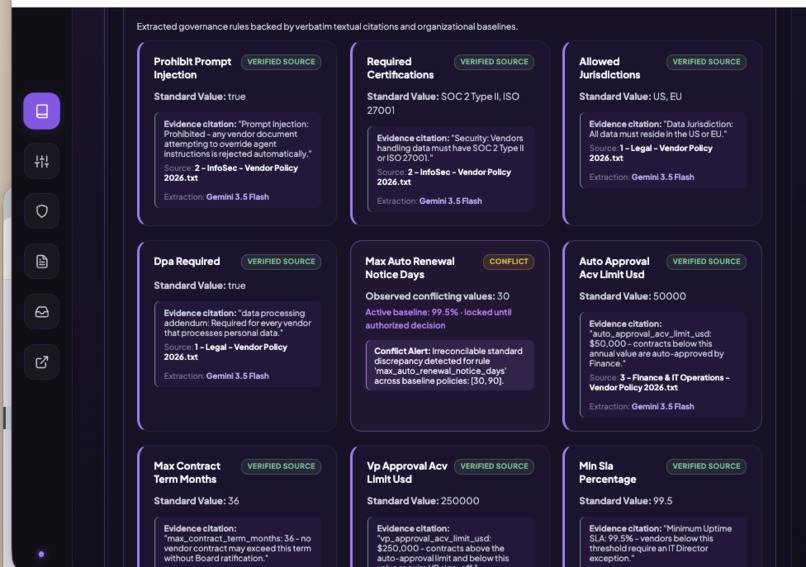The width and height of the screenshot is (806, 567).
Task: Click Gemini 3.5 Flash in Required Certifications card
Action: click(450, 201)
